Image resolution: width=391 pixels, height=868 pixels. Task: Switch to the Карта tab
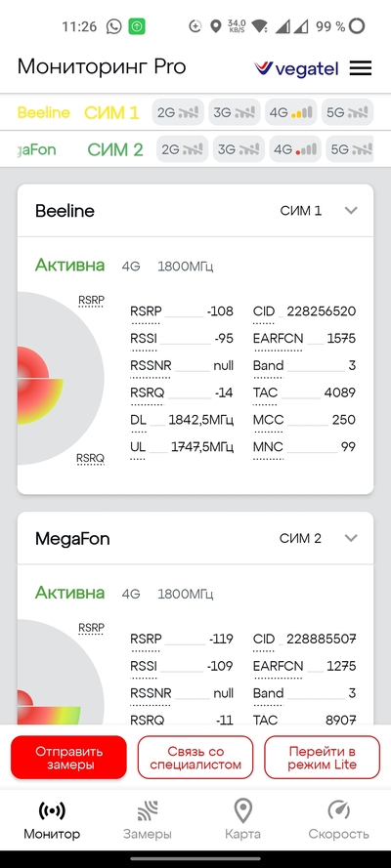coord(242,820)
